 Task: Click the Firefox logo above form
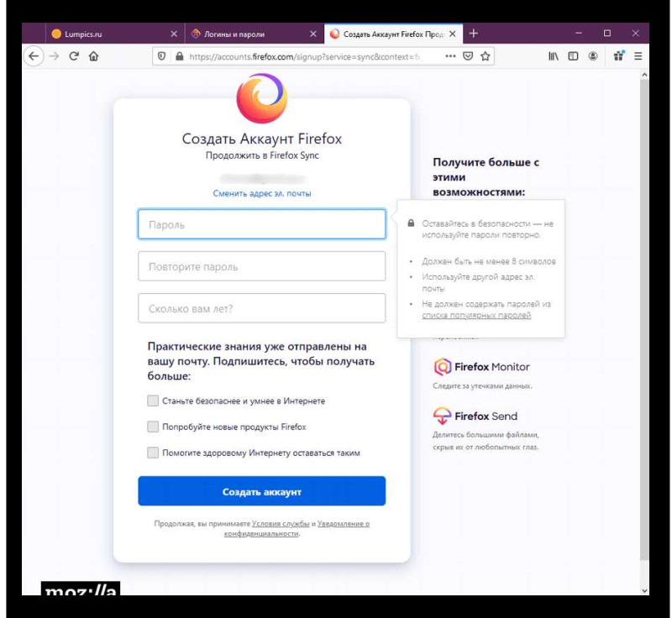tap(262, 98)
